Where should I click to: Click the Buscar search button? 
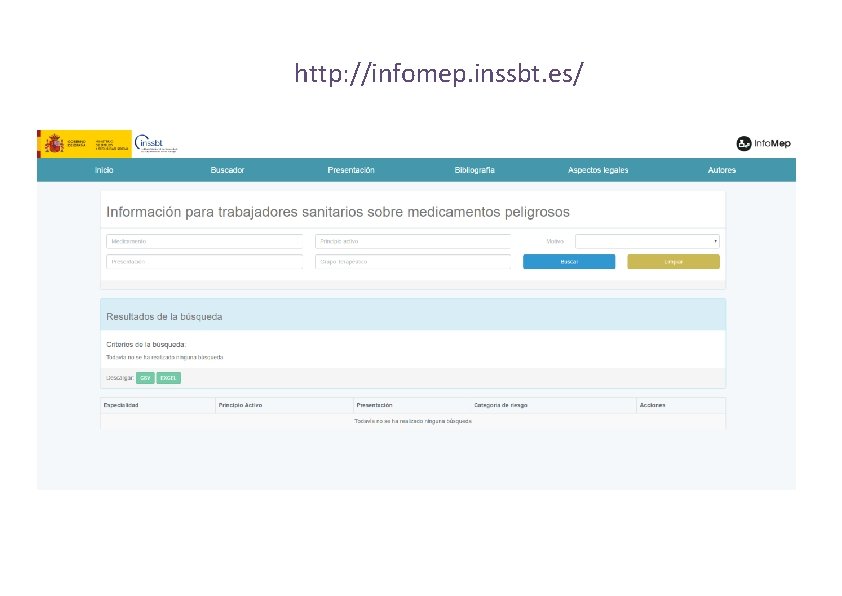point(568,261)
